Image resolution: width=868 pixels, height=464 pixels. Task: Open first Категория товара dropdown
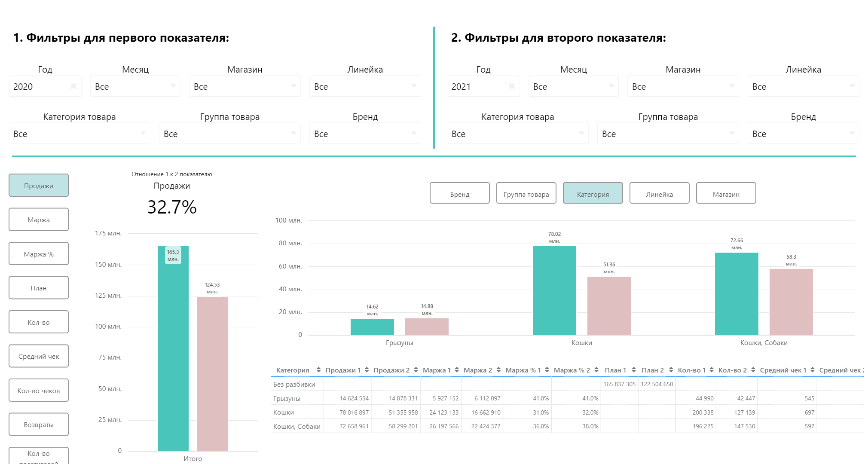point(79,134)
